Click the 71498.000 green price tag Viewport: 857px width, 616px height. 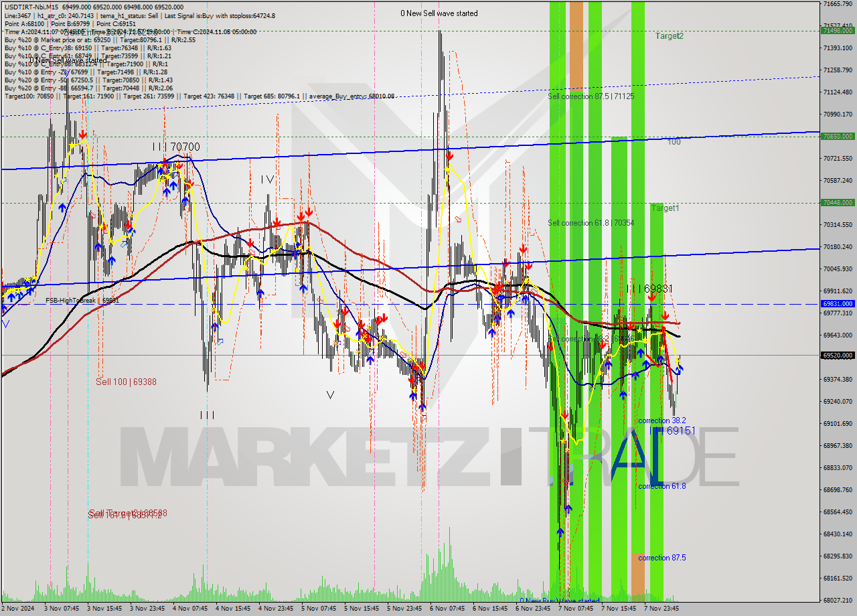(838, 30)
